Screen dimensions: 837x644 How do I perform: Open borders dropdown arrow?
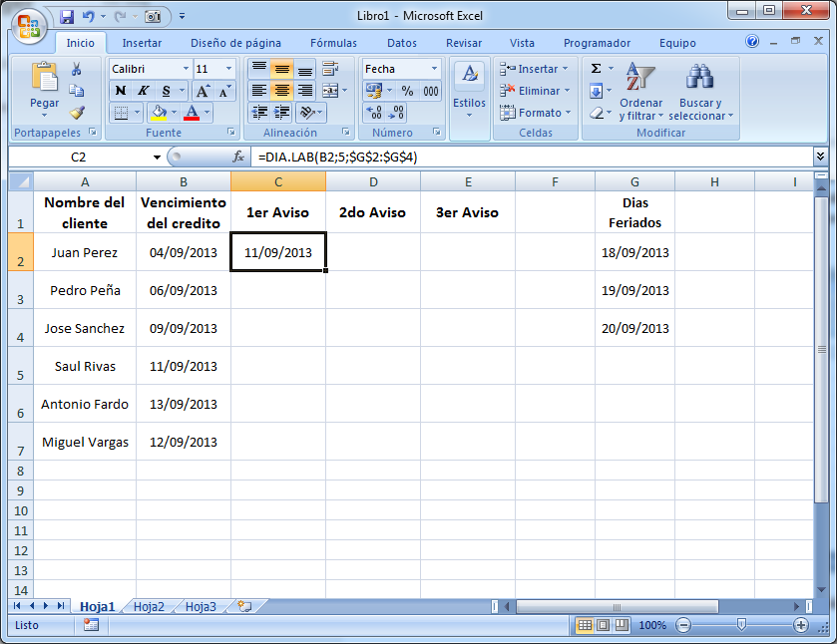138,112
